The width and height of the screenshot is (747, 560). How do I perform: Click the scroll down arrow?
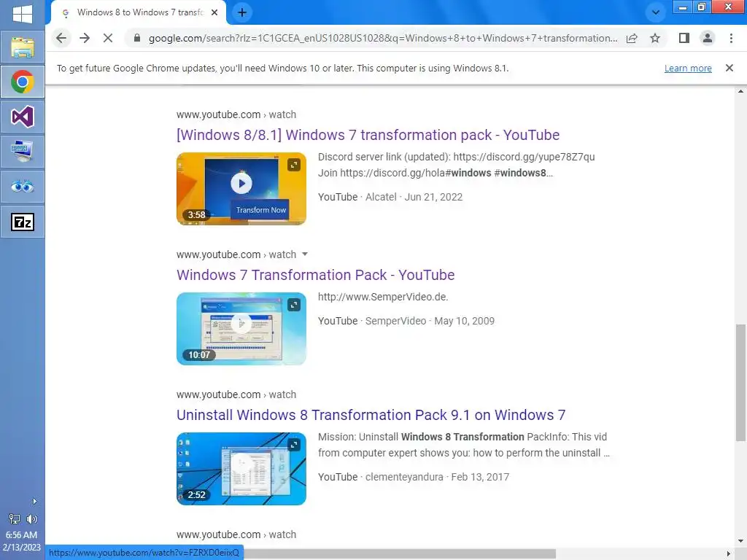(x=740, y=541)
